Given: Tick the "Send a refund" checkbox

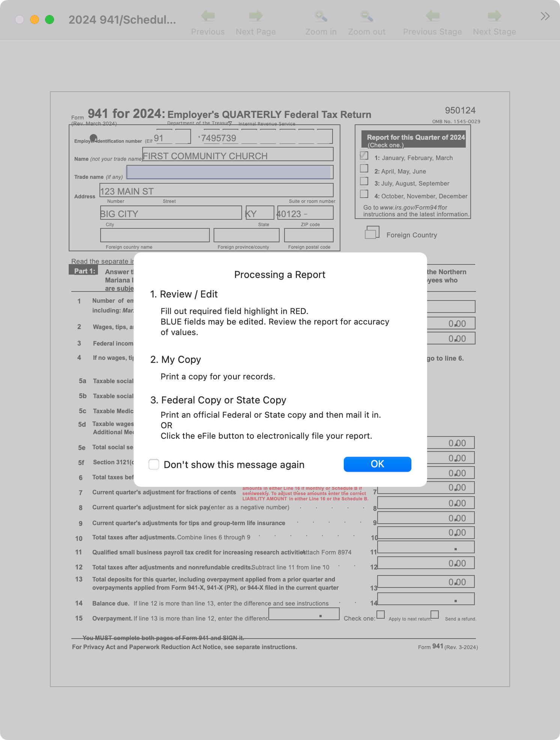Looking at the screenshot, I should [x=435, y=615].
